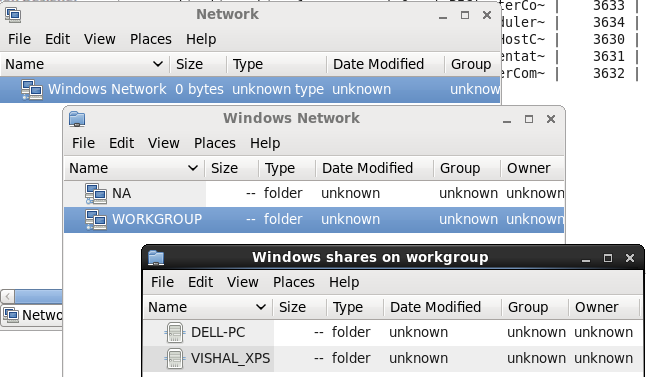Select the WORKGROUP folder name
The image size is (646, 377).
[157, 219]
